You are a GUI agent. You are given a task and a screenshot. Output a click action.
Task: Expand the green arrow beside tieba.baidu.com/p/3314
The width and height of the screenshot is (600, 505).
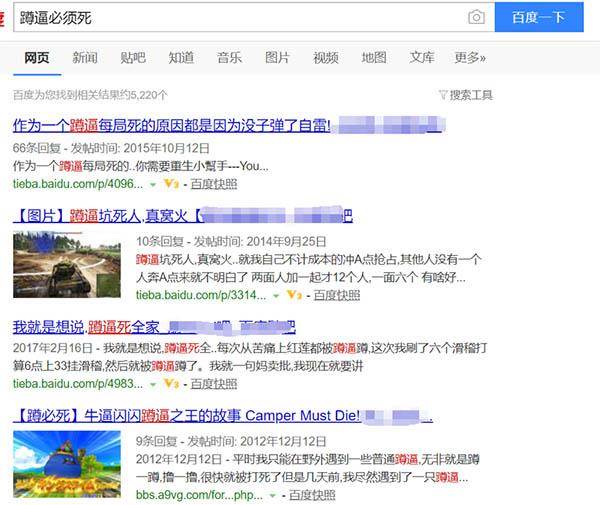pyautogui.click(x=277, y=295)
